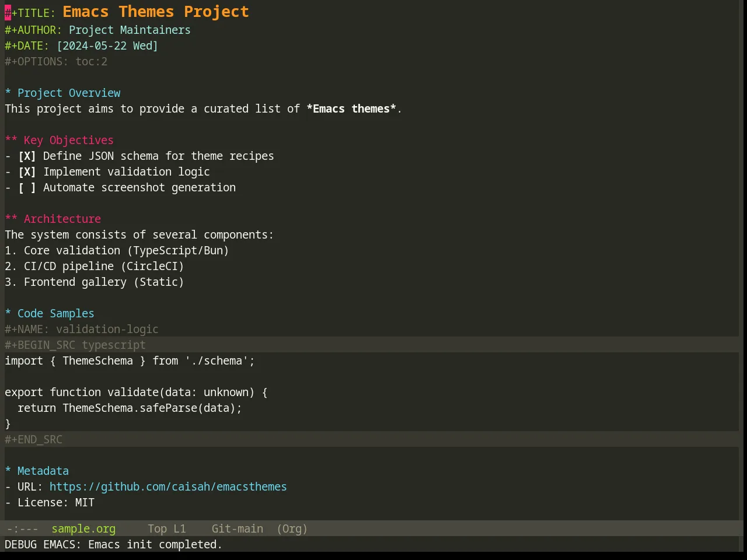The image size is (747, 560).
Task: Click Top L1 position in mode line
Action: [167, 529]
